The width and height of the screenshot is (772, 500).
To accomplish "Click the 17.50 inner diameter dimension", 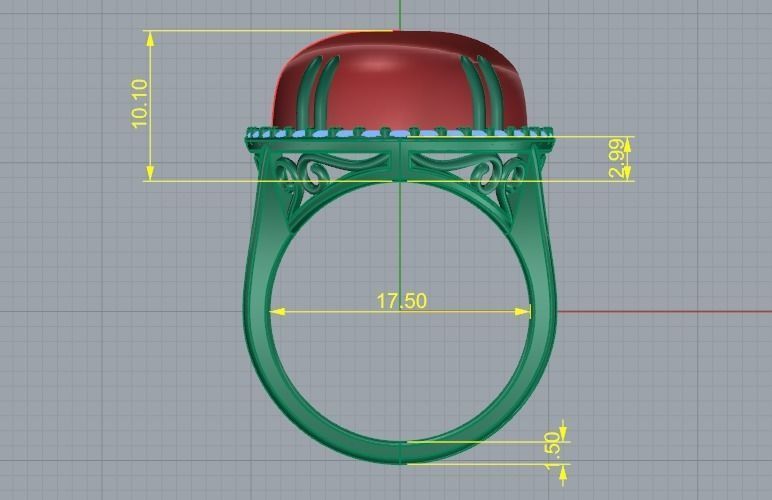I will (x=402, y=301).
